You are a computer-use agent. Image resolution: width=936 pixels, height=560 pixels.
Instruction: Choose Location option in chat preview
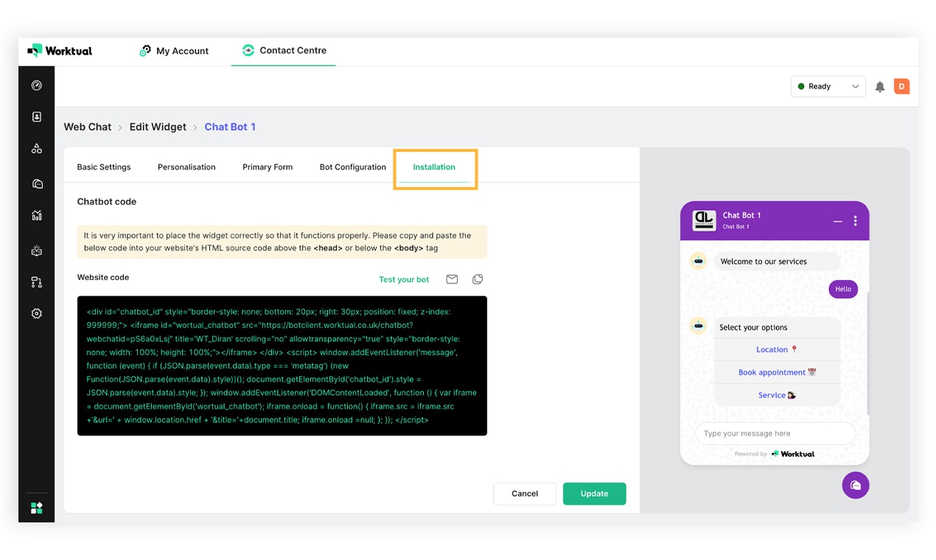coord(778,350)
